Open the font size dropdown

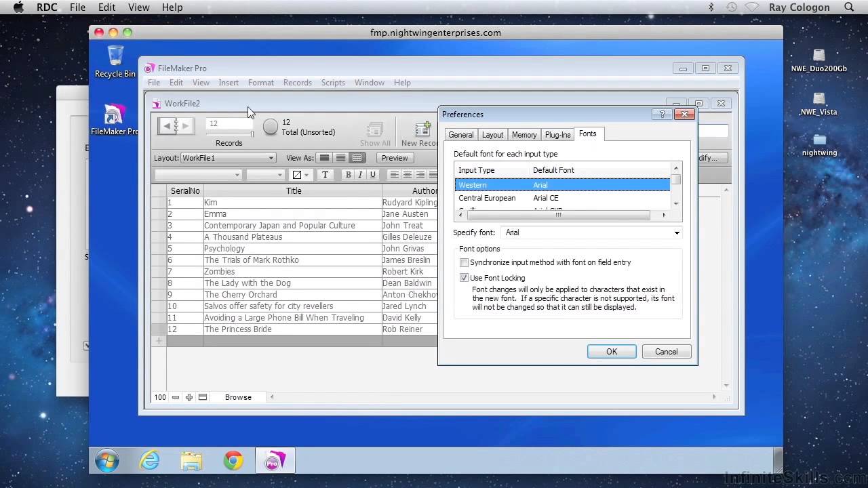coord(265,175)
